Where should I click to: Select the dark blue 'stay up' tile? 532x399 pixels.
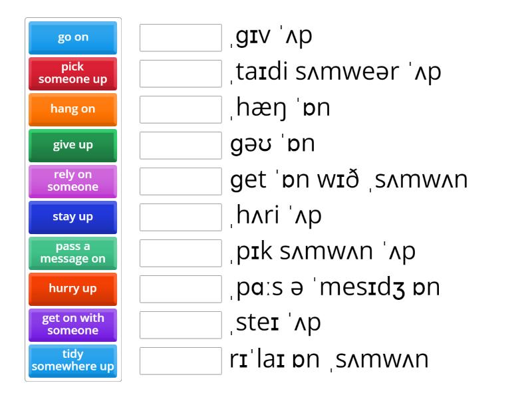point(72,217)
